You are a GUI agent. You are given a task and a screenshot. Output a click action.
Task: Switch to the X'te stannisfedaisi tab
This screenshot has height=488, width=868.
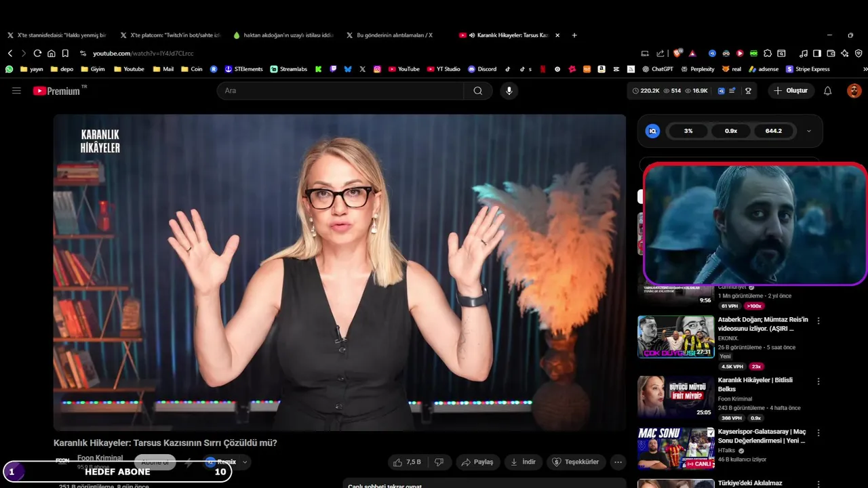(x=57, y=35)
